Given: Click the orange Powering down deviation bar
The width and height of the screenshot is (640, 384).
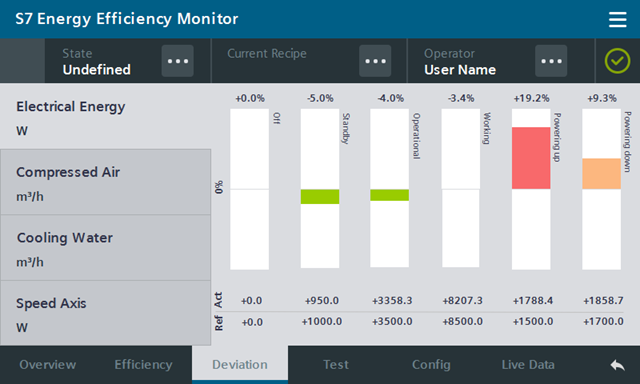Looking at the screenshot, I should tap(601, 173).
